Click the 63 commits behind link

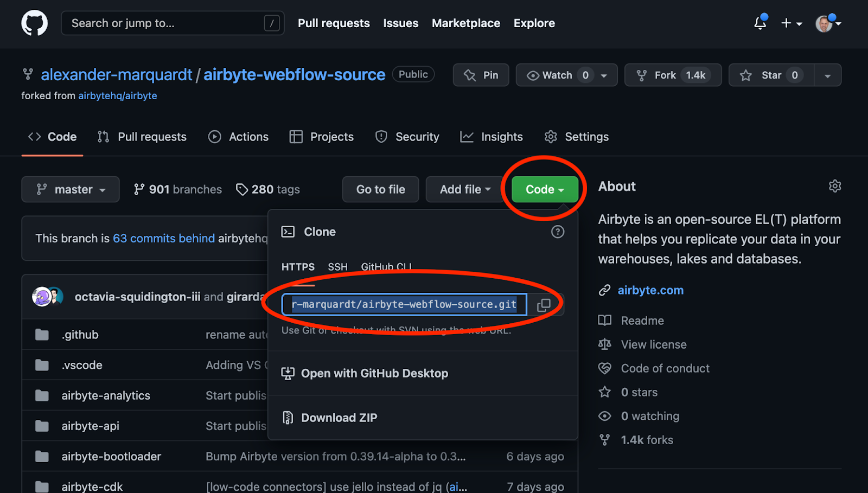tap(163, 238)
